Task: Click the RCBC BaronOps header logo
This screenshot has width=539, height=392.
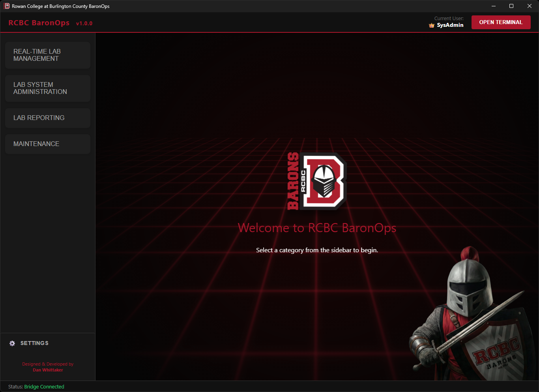Action: (x=39, y=23)
